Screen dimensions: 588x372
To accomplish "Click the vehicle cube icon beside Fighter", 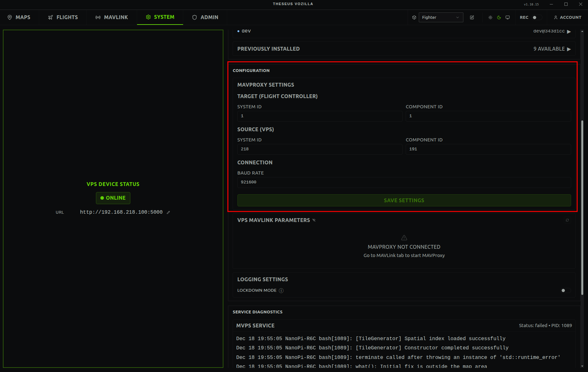I will pos(414,18).
